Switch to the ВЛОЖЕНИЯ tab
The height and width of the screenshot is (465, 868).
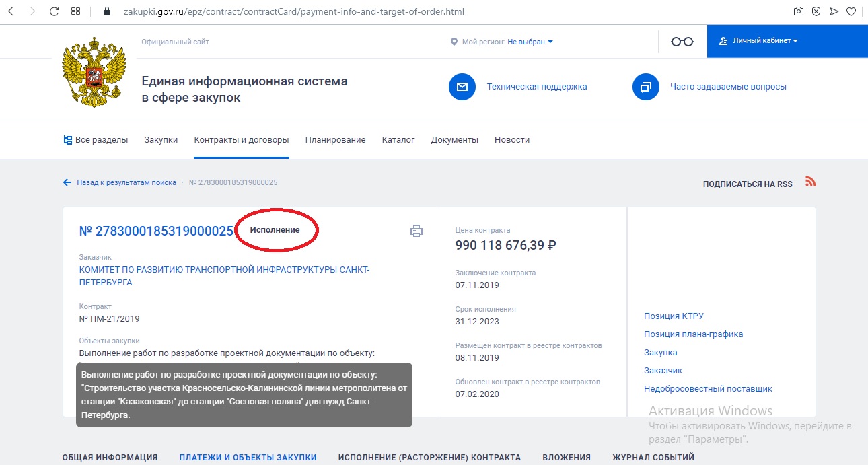566,458
